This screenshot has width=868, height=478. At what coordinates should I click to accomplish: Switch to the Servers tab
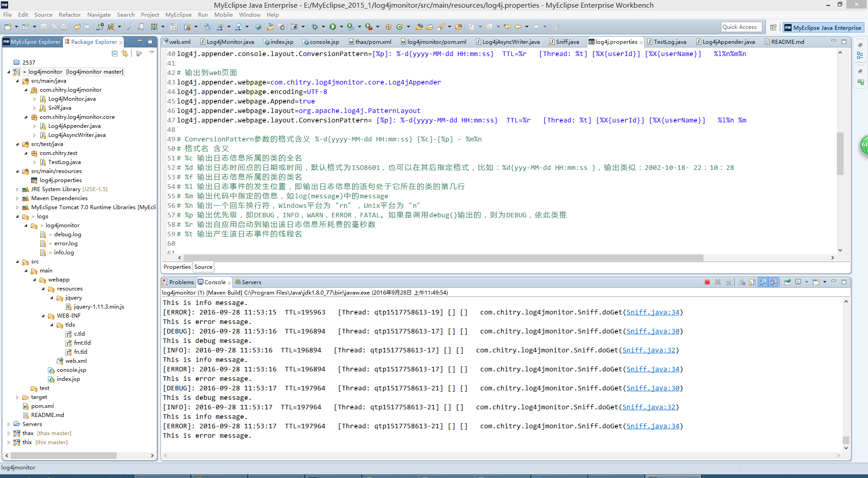pyautogui.click(x=248, y=282)
